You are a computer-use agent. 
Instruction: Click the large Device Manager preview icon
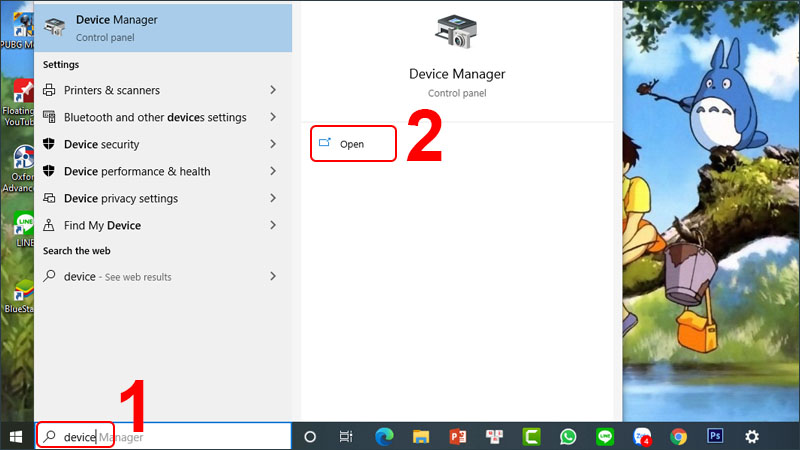click(457, 32)
